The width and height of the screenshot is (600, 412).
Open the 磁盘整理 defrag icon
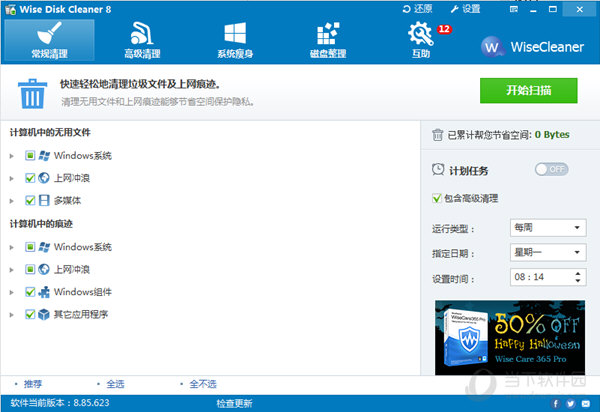pos(328,39)
